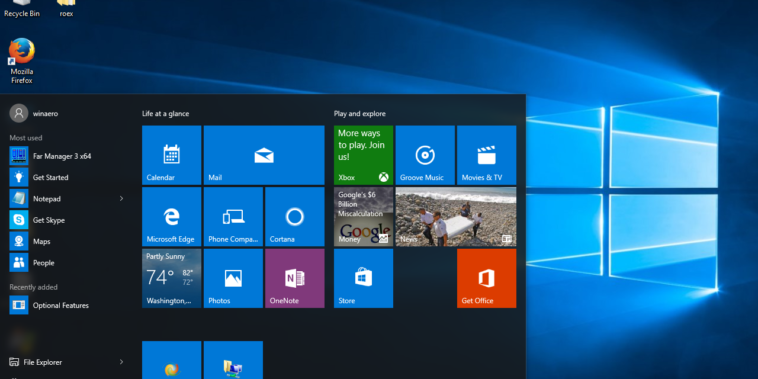Select the Recycle Bin desktop icon

tap(22, 9)
